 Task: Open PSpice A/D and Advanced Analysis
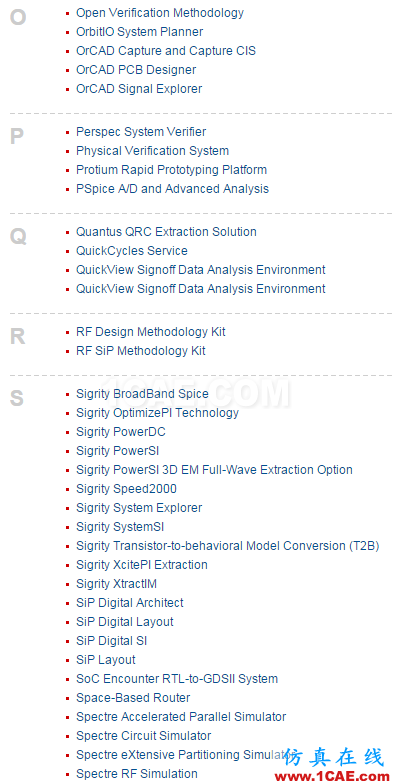(172, 189)
